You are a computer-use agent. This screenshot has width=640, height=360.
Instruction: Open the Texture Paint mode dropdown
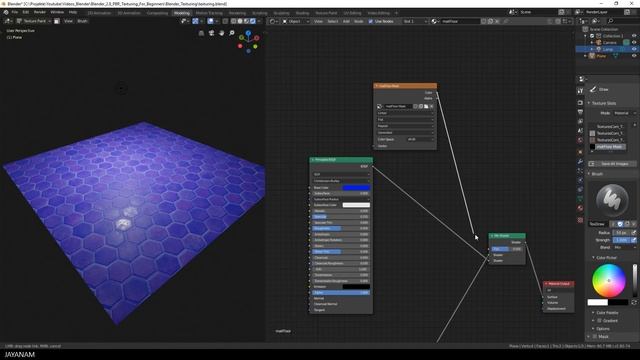tap(34, 21)
